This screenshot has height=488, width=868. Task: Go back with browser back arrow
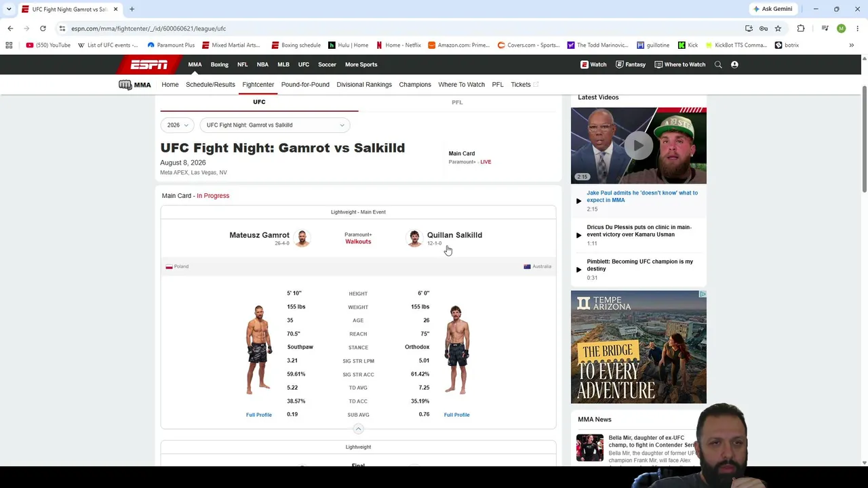pyautogui.click(x=10, y=28)
